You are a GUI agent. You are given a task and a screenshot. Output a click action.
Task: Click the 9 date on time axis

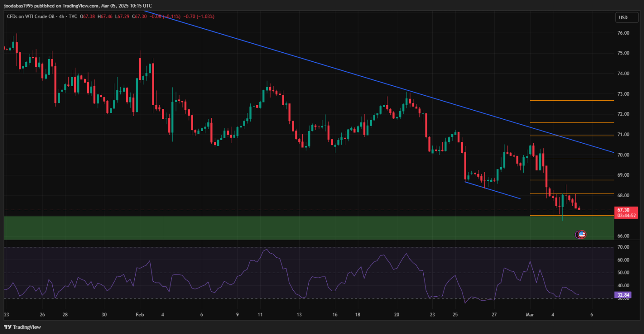tap(237, 314)
